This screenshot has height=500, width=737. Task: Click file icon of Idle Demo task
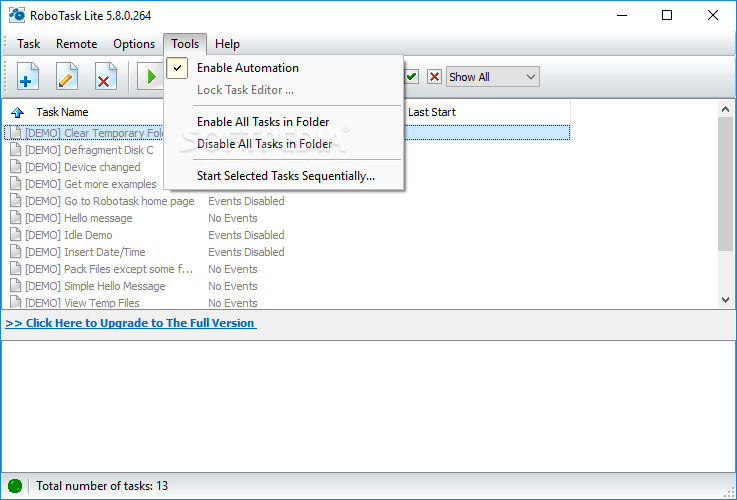tap(16, 235)
